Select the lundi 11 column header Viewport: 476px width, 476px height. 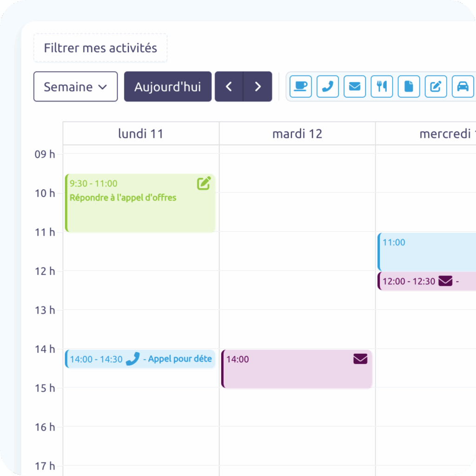coord(141,134)
